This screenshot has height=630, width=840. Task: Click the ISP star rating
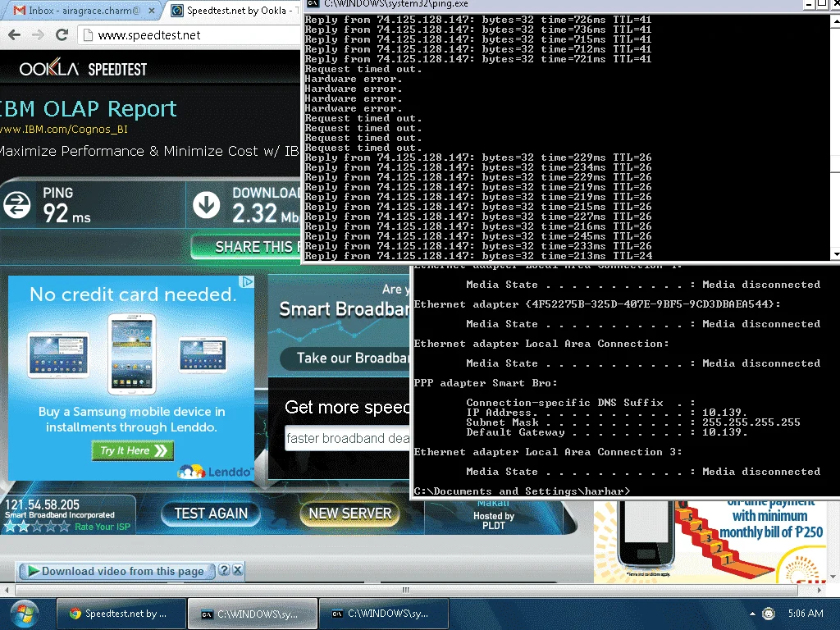[x=37, y=527]
